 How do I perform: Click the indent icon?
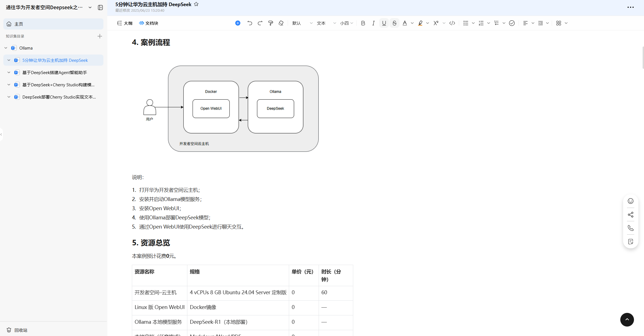pyautogui.click(x=541, y=23)
